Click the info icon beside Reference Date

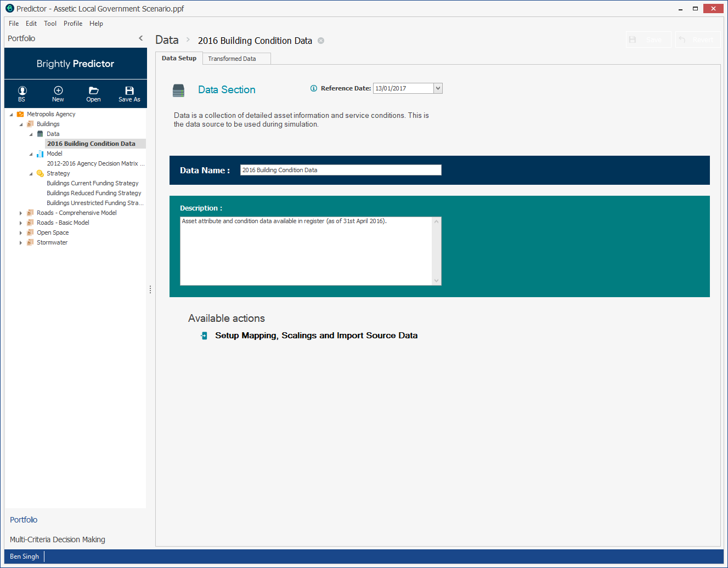[x=314, y=88]
